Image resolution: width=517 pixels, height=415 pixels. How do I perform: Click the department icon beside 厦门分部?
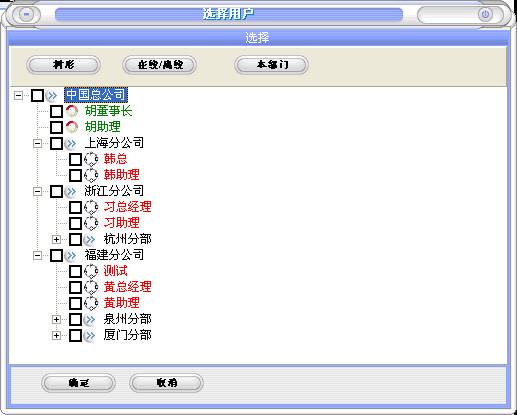90,335
